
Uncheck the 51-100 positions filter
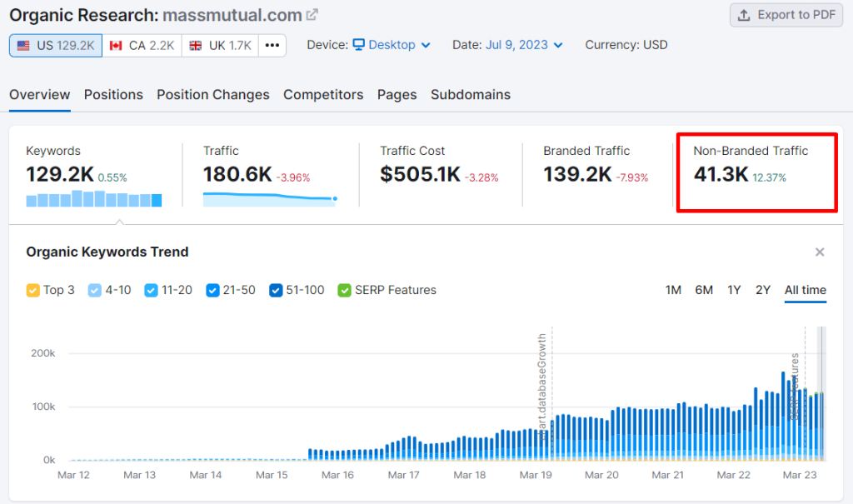(x=276, y=290)
